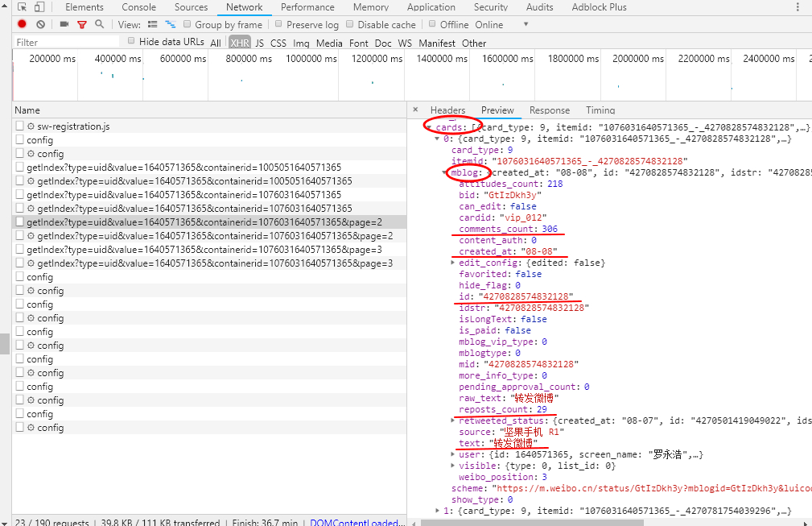
Task: Tick the Hide data URLs checkbox
Action: pyautogui.click(x=131, y=41)
